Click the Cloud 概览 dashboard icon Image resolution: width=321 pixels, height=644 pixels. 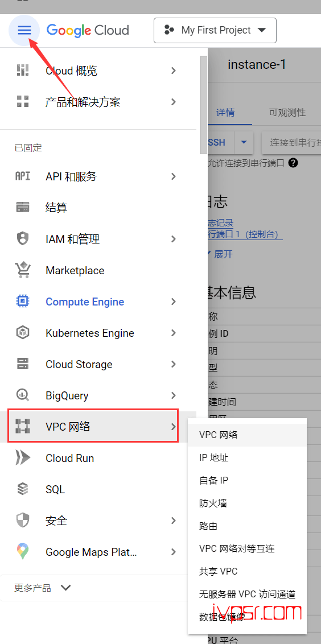[x=23, y=70]
